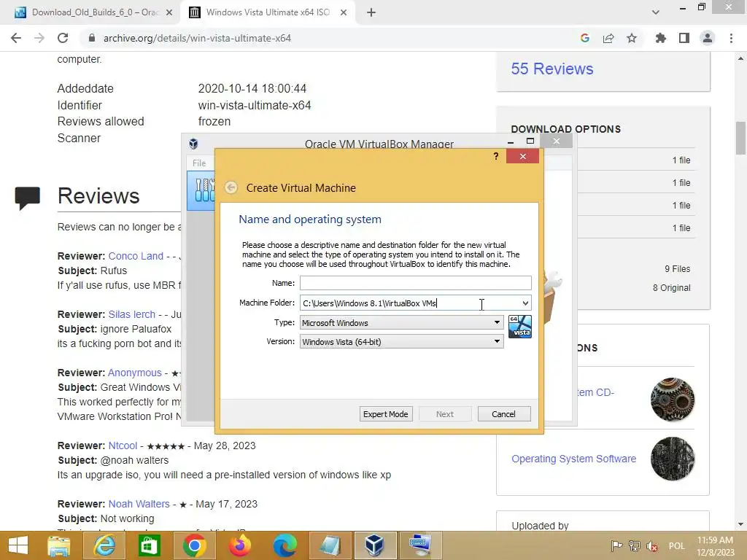The image size is (747, 560).
Task: Click the win-vista-ultimate-x64 identifier text
Action: (255, 105)
